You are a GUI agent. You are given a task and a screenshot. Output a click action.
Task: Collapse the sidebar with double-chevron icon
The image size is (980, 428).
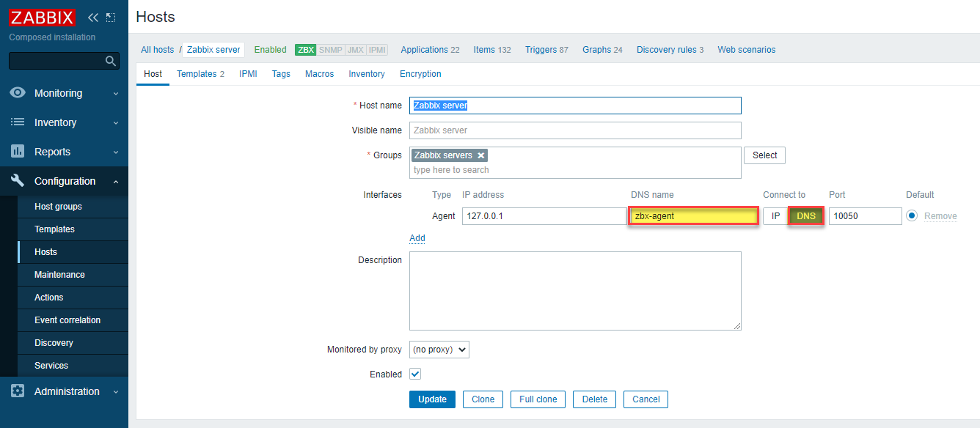(x=93, y=18)
